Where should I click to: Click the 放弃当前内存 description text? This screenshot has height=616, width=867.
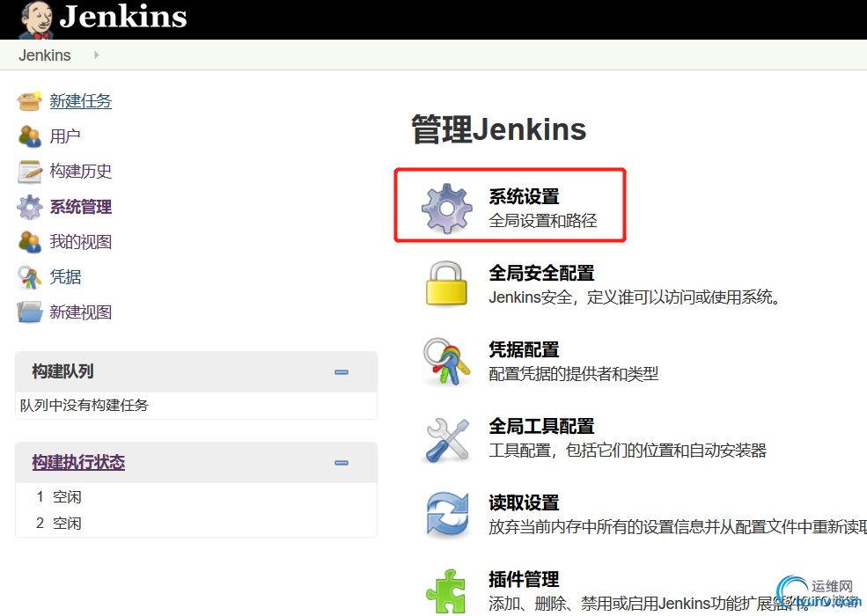[x=678, y=527]
